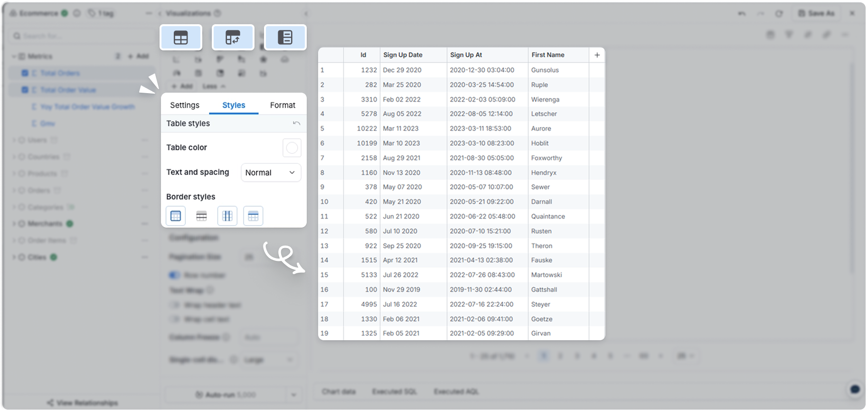The image size is (868, 412).
Task: Switch to the Styles tab
Action: [234, 105]
